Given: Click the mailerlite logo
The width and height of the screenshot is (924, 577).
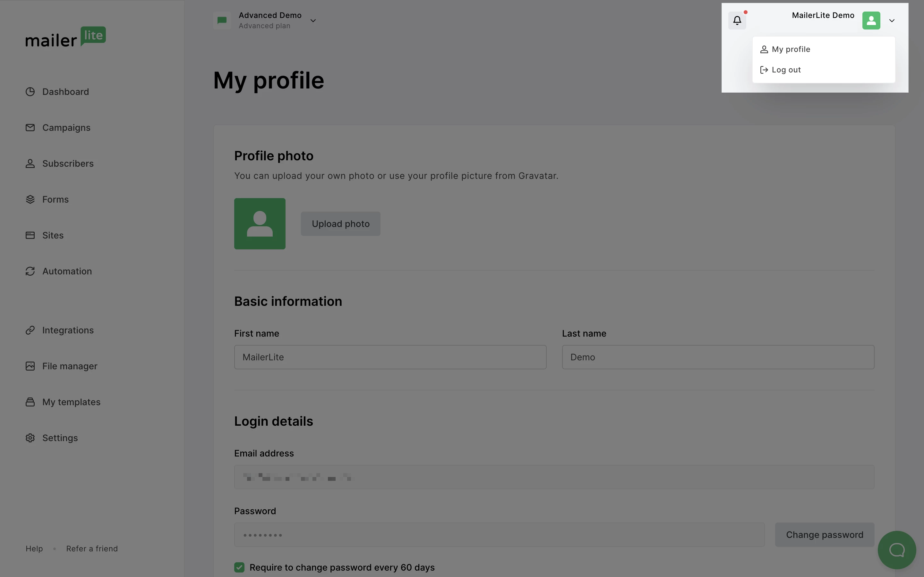Looking at the screenshot, I should coord(65,37).
